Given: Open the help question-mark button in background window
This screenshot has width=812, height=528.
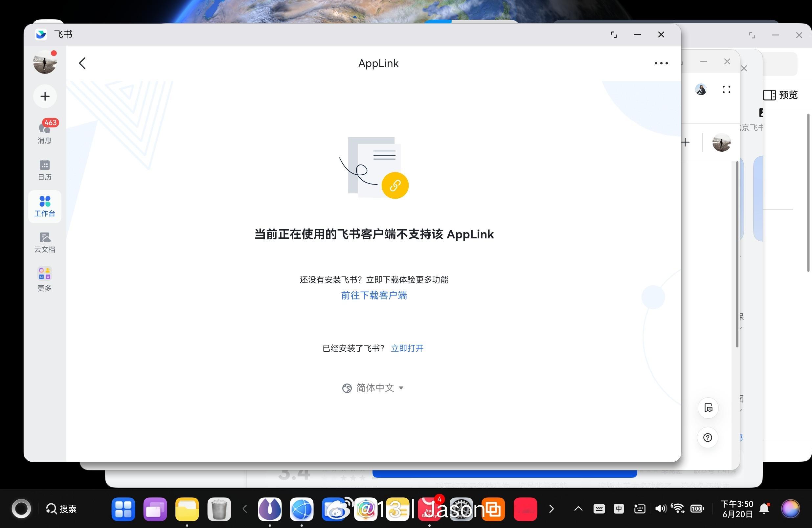Looking at the screenshot, I should pos(708,437).
